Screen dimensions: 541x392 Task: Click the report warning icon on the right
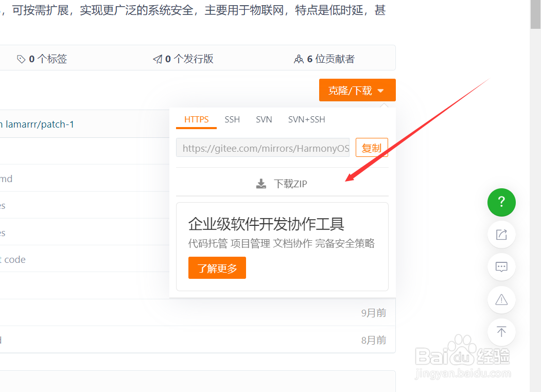tap(501, 299)
